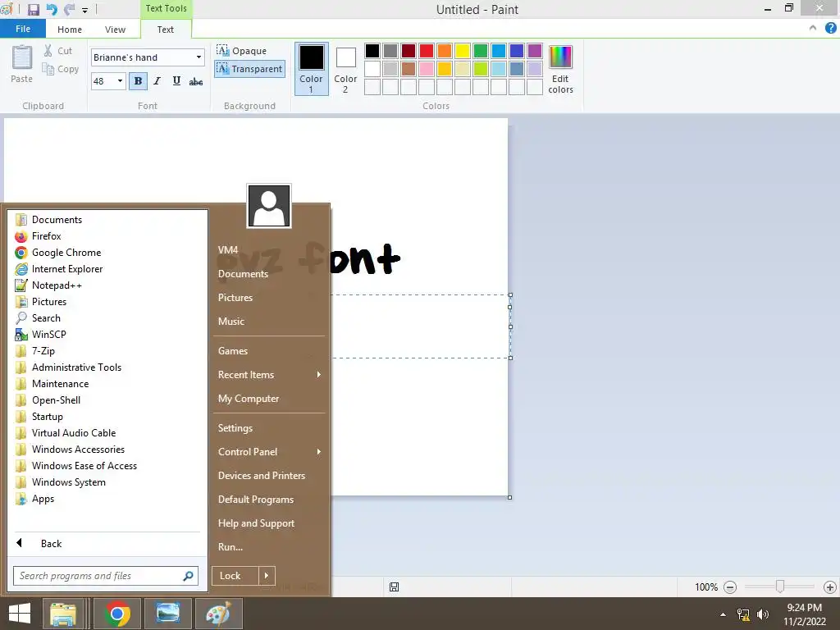The height and width of the screenshot is (630, 840).
Task: Click the Lock button
Action: 235,576
